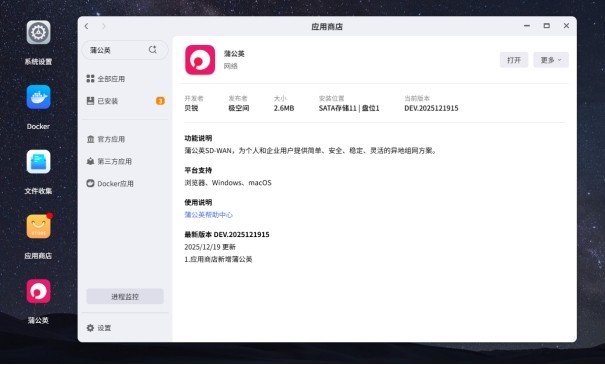The width and height of the screenshot is (605, 365).
Task: Click the size value 2.6MB
Action: [284, 108]
